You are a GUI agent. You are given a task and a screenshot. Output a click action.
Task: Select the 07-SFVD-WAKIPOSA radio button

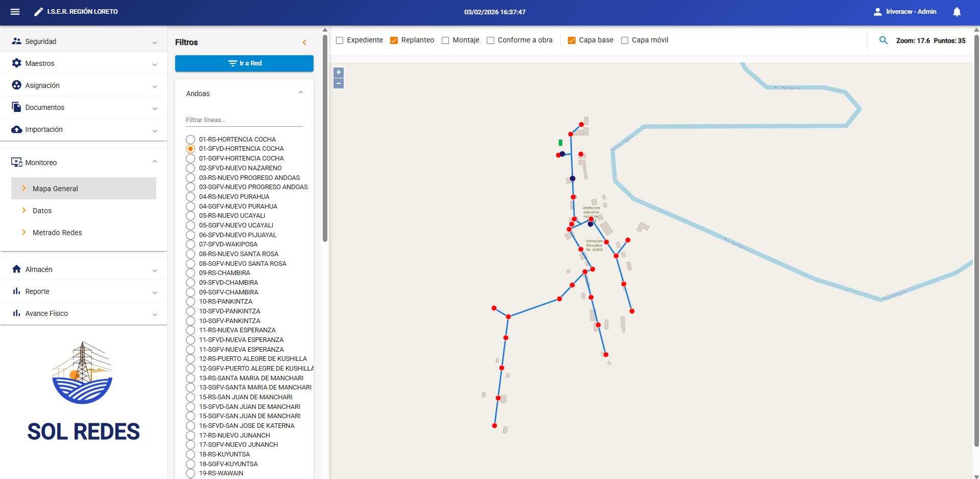coord(190,244)
